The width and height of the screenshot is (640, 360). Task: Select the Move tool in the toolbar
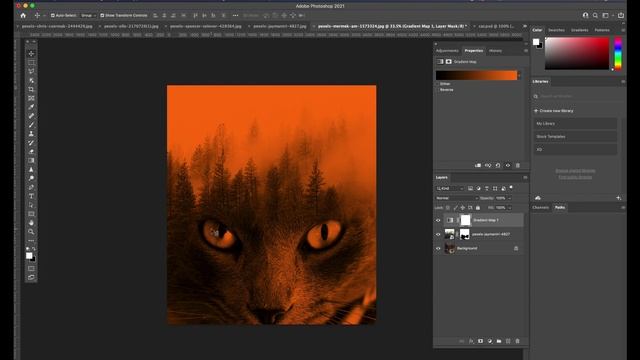31,53
